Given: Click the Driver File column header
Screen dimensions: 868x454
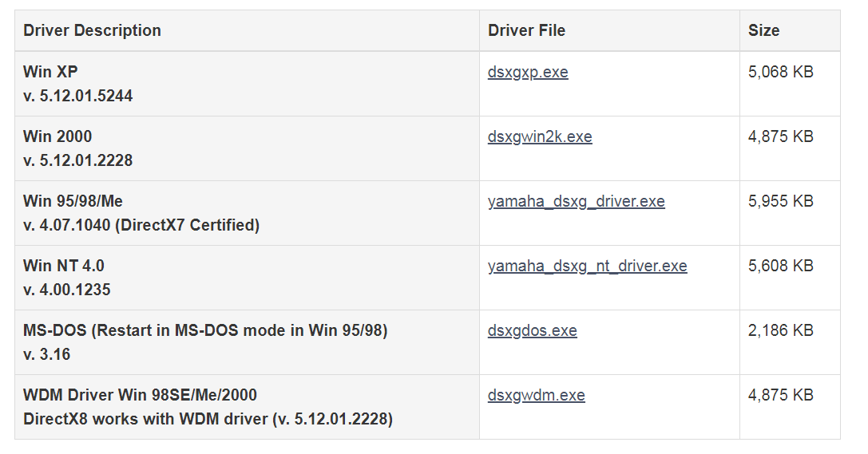Looking at the screenshot, I should [526, 31].
